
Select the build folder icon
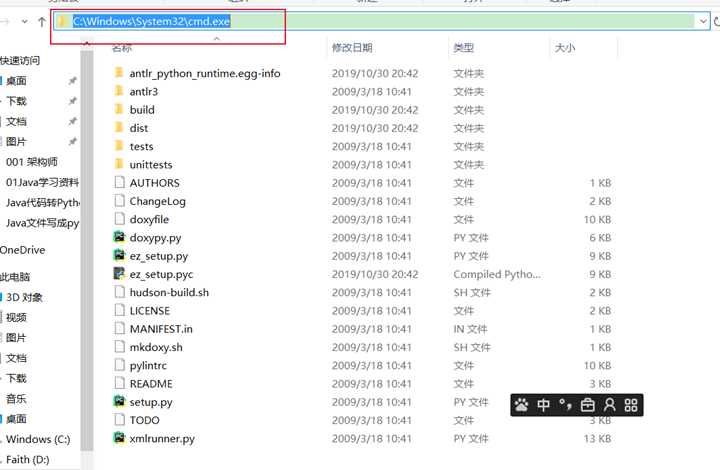point(119,109)
